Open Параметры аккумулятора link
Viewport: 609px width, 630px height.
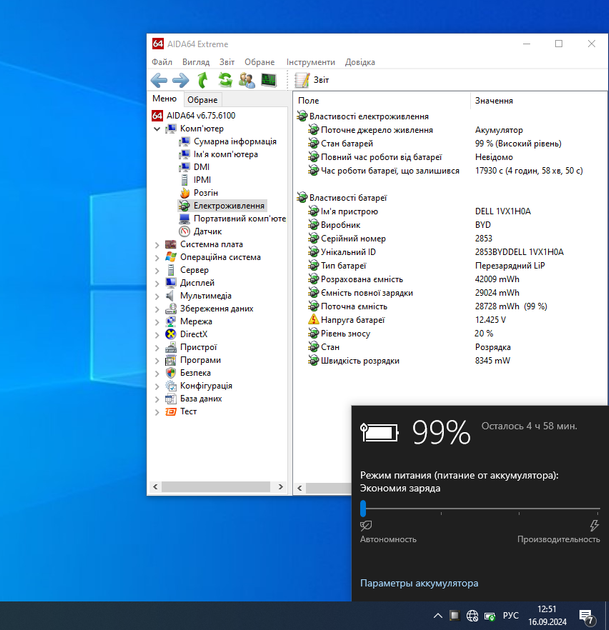(419, 583)
